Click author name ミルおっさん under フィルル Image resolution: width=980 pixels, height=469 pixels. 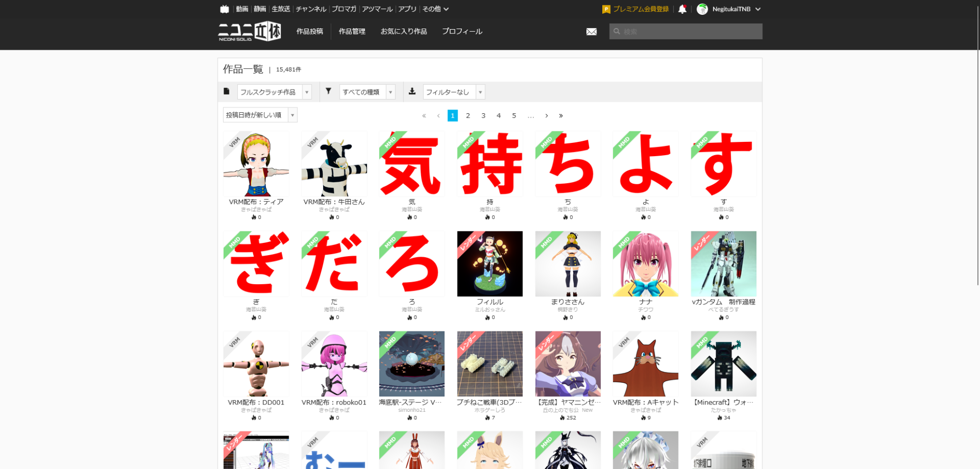click(490, 310)
